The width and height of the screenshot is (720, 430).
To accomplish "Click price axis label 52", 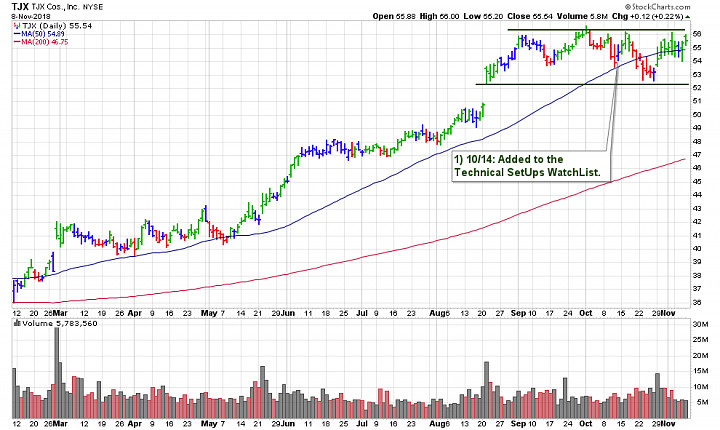I will tap(697, 87).
